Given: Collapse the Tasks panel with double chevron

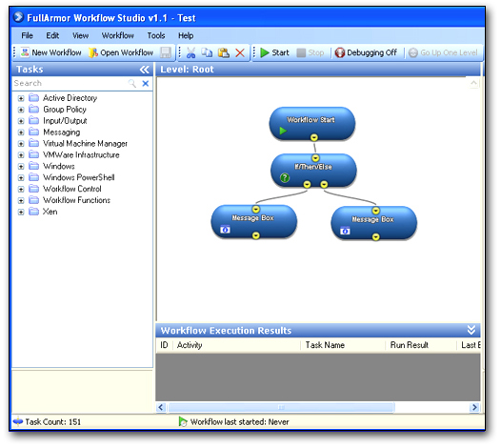Looking at the screenshot, I should 144,70.
